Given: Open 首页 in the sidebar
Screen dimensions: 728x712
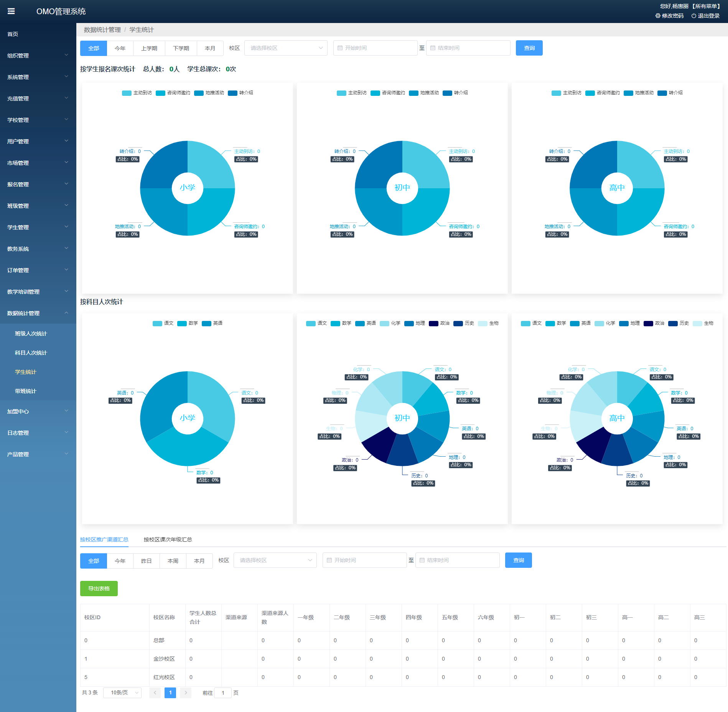Looking at the screenshot, I should 38,34.
